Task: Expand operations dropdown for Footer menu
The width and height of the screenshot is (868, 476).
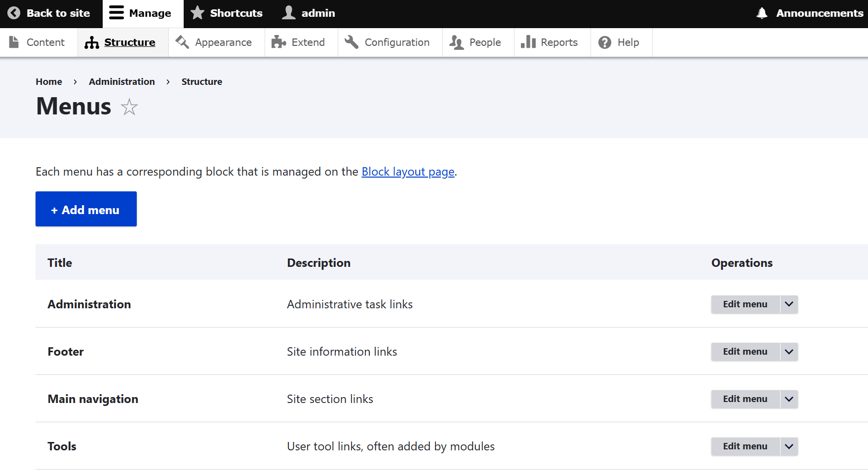Action: click(789, 352)
